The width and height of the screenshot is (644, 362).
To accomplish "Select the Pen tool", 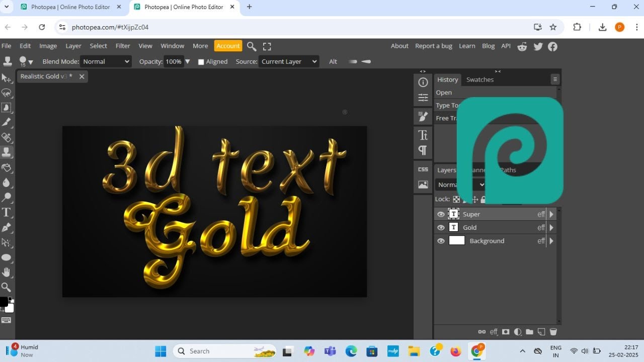I will (7, 227).
